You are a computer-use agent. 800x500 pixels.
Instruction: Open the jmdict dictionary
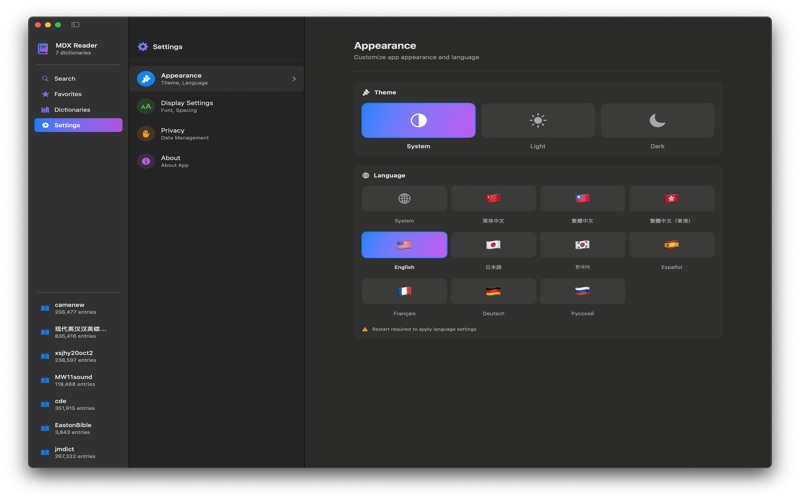point(78,452)
